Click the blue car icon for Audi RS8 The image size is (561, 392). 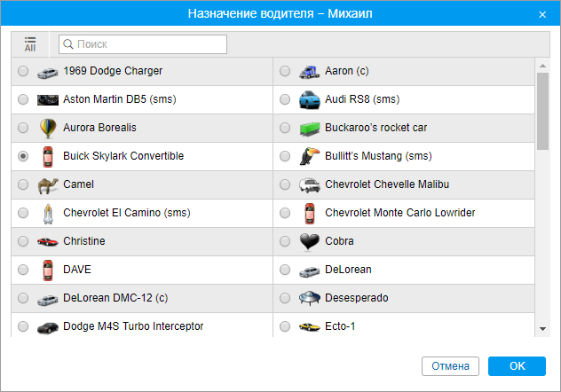[x=309, y=99]
